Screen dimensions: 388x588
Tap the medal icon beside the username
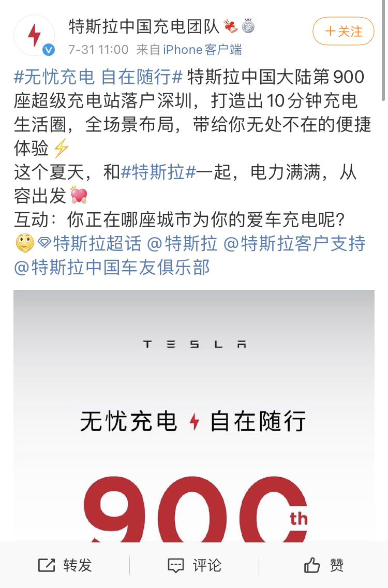pos(248,26)
